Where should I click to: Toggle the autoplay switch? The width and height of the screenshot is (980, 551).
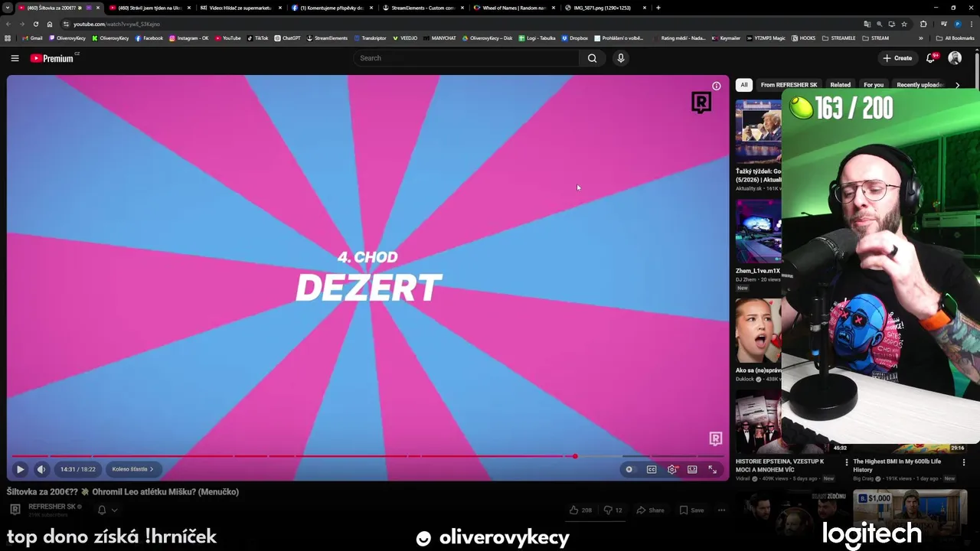click(629, 470)
